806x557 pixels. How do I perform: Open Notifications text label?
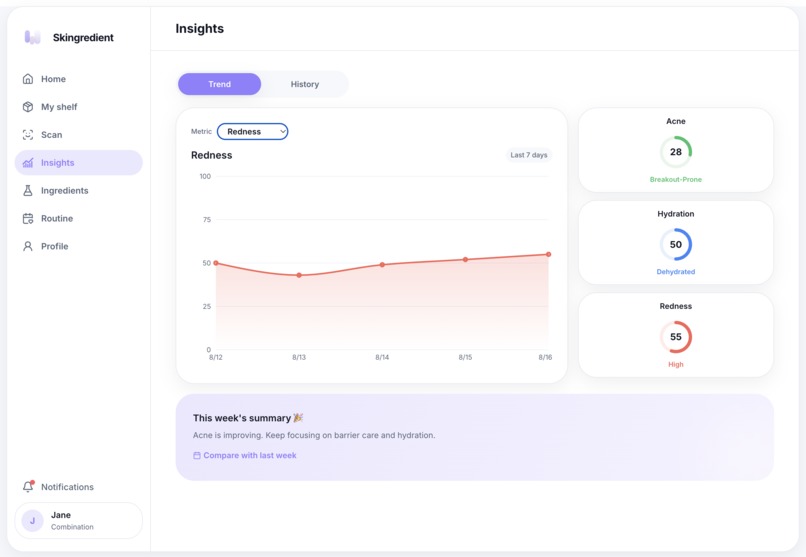pos(67,487)
